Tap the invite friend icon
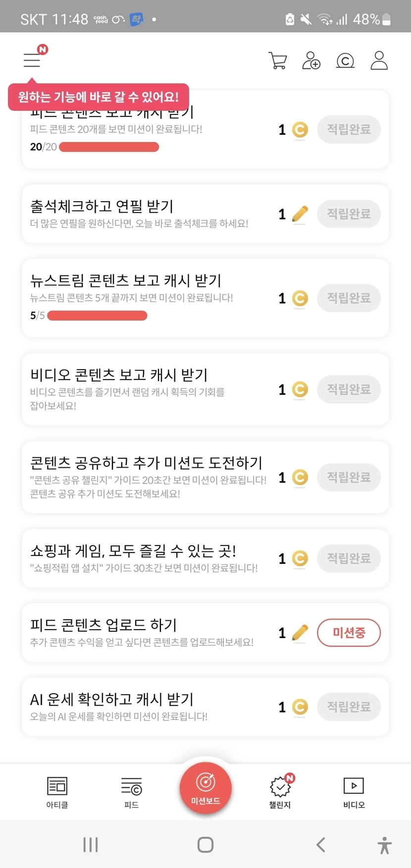 311,60
